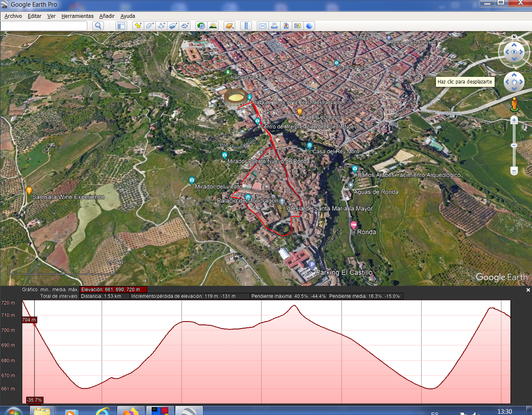Open Windows Start button
Viewport: 532px width, 415px height.
(13, 412)
